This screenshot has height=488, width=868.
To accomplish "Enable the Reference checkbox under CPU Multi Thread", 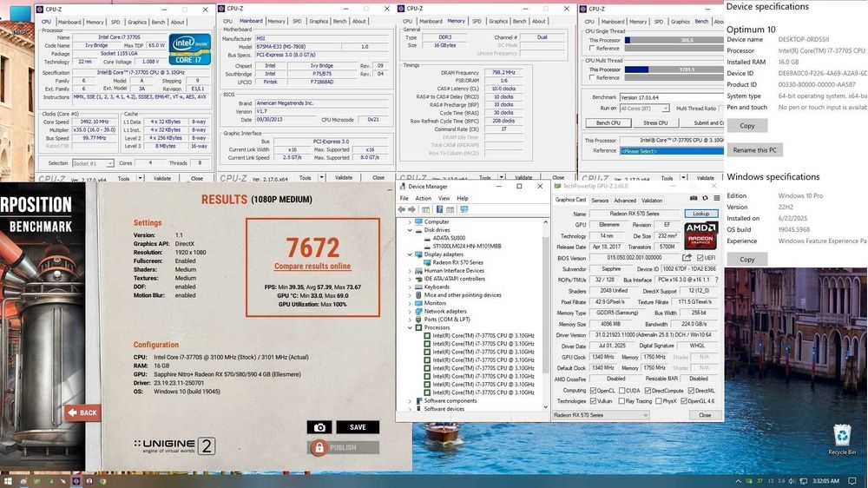I will [592, 78].
